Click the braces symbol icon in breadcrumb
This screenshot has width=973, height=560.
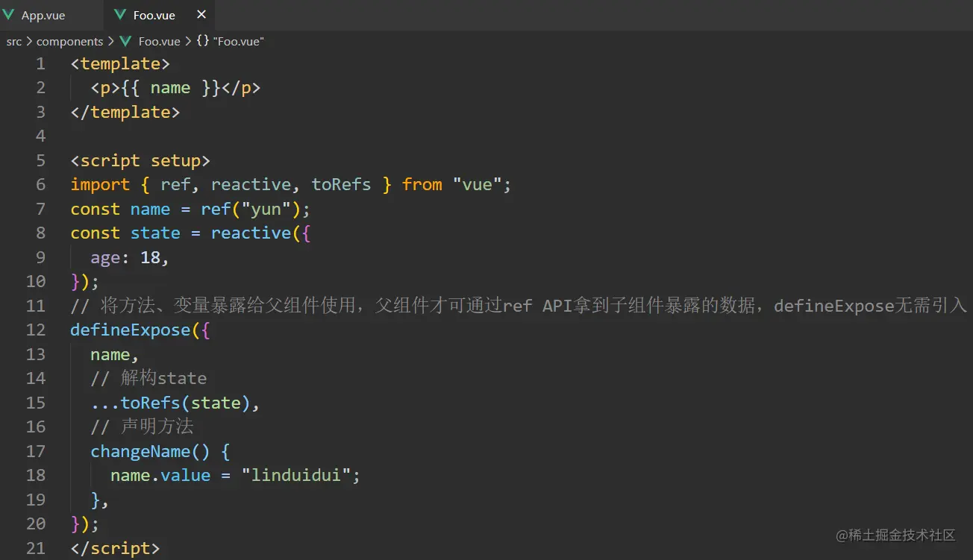(202, 42)
